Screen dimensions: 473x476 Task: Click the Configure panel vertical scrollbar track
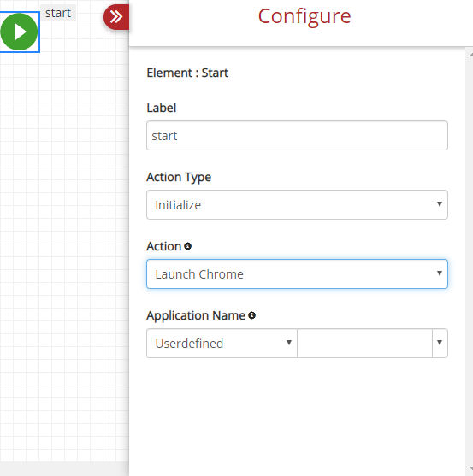(470, 261)
